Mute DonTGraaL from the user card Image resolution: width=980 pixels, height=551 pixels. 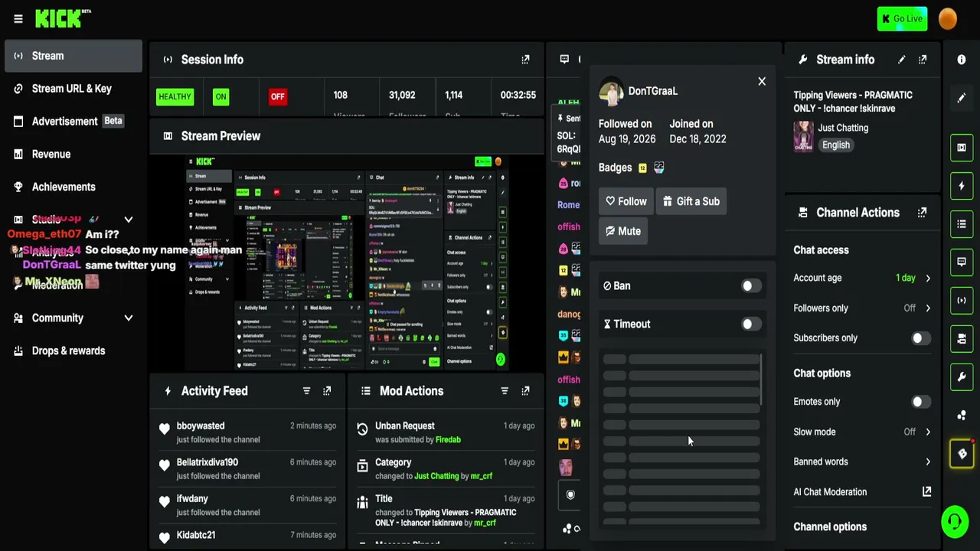pyautogui.click(x=623, y=231)
